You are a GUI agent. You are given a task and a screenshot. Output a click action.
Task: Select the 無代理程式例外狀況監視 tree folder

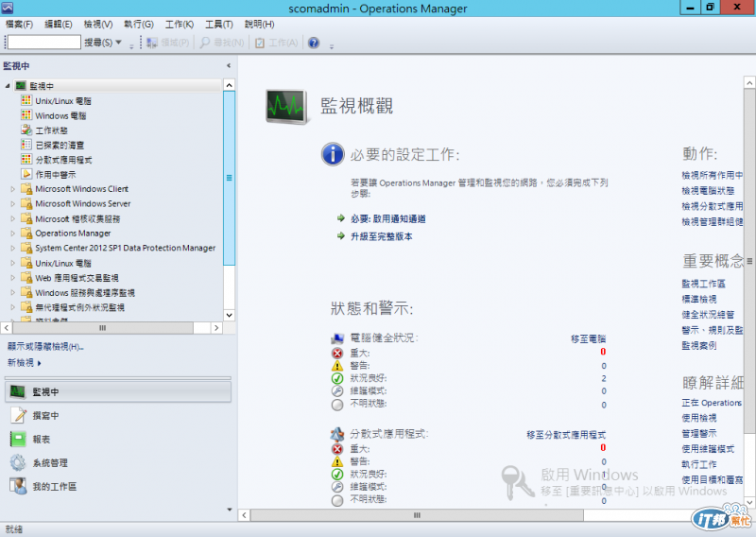click(79, 307)
